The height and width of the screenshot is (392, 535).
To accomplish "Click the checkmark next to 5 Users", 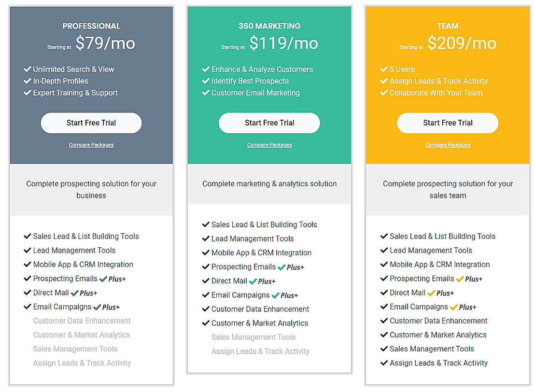I will pos(384,69).
